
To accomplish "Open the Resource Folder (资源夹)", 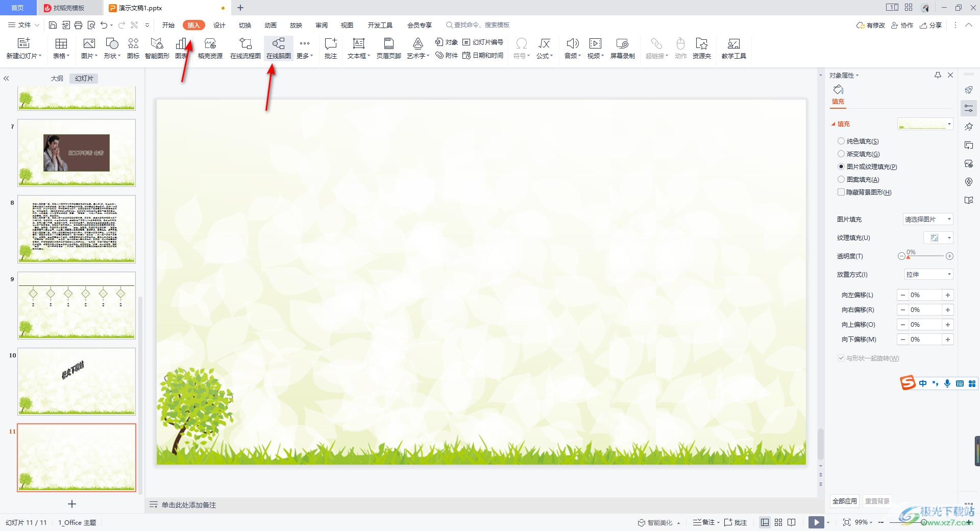I will [x=702, y=49].
